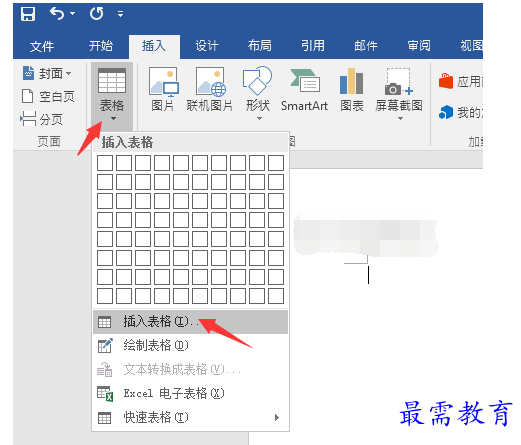Click the top-left cell of the table grid
This screenshot has width=521, height=445.
[x=105, y=163]
